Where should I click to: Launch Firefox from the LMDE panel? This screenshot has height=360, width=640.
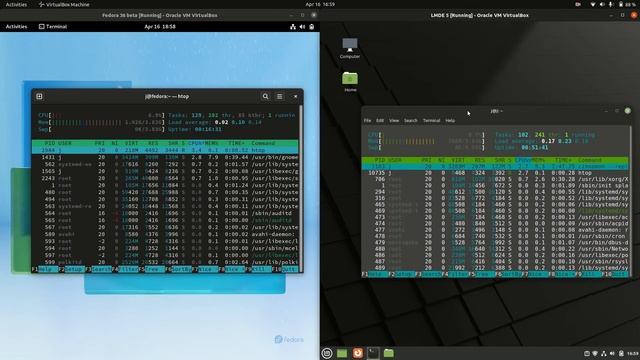[x=358, y=353]
